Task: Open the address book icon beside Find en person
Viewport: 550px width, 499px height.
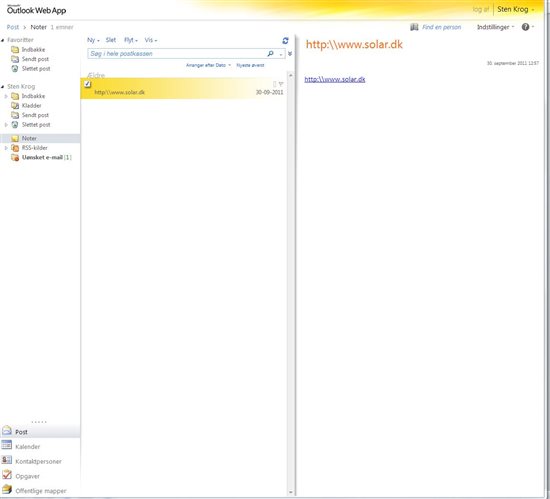Action: (414, 27)
